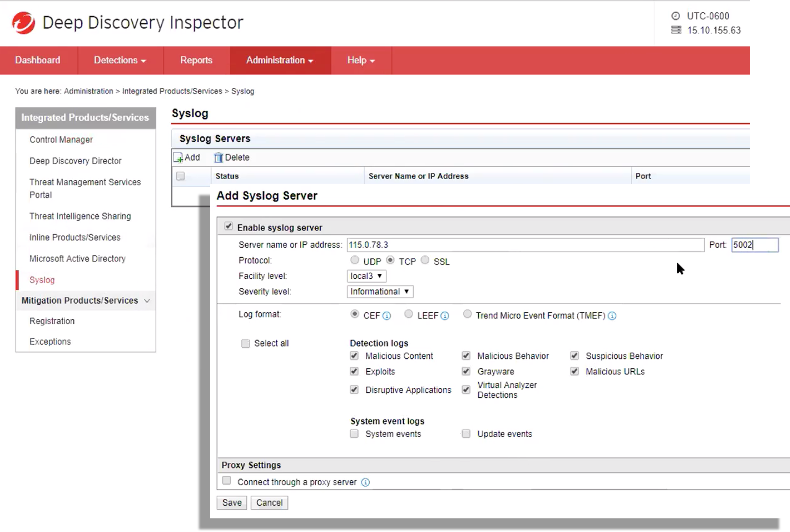Viewport: 790px width, 532px height.
Task: Click the Integrated Products/Services breadcrumb link
Action: (x=172, y=91)
